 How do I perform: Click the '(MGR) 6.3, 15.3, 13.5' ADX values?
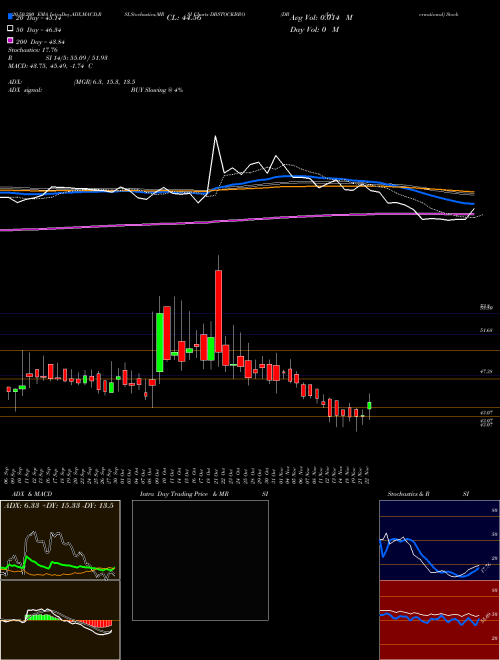[x=104, y=82]
